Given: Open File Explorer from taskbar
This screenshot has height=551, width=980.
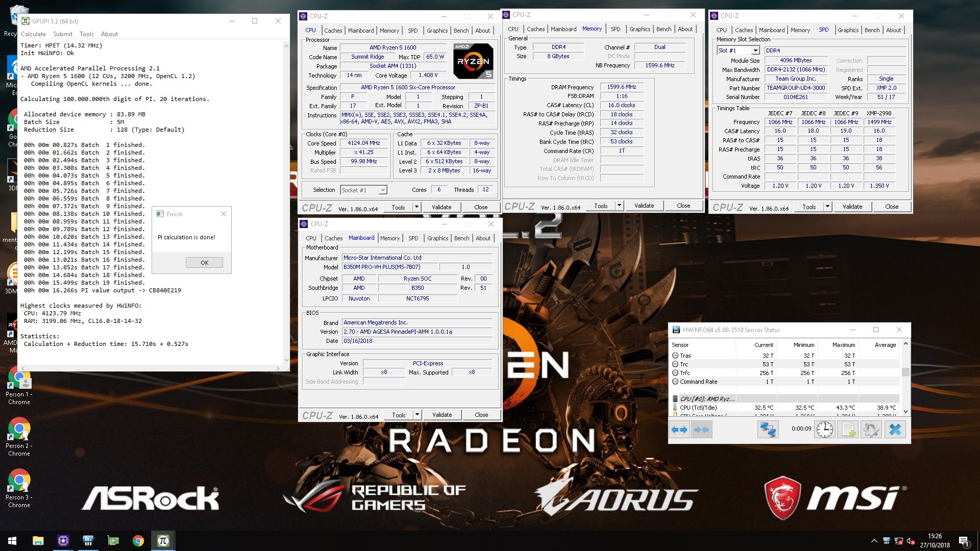Looking at the screenshot, I should [x=38, y=541].
